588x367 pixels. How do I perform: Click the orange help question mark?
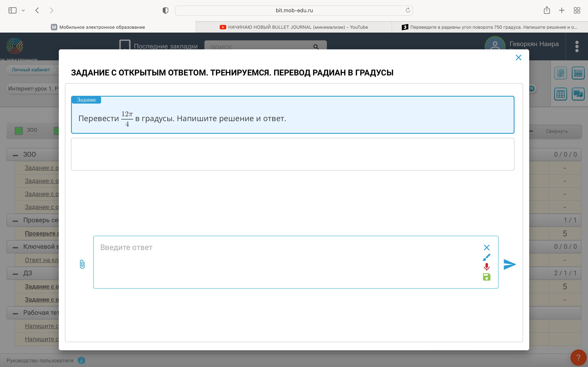(578, 358)
